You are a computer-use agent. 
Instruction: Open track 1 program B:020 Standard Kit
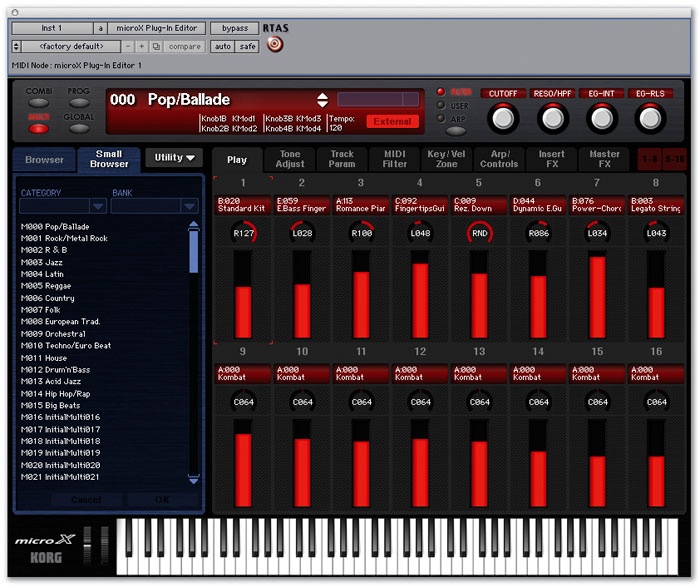click(x=243, y=205)
